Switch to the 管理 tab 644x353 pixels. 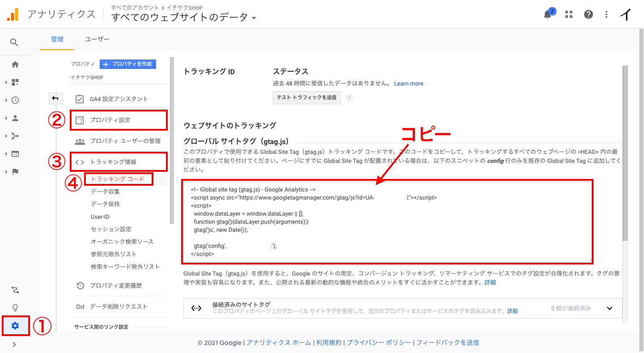click(x=57, y=39)
